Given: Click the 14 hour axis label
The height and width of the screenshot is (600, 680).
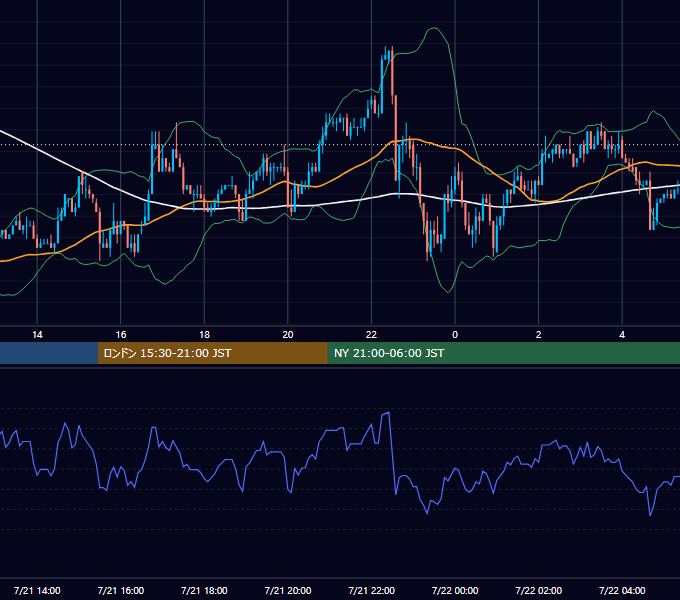Looking at the screenshot, I should (x=37, y=335).
